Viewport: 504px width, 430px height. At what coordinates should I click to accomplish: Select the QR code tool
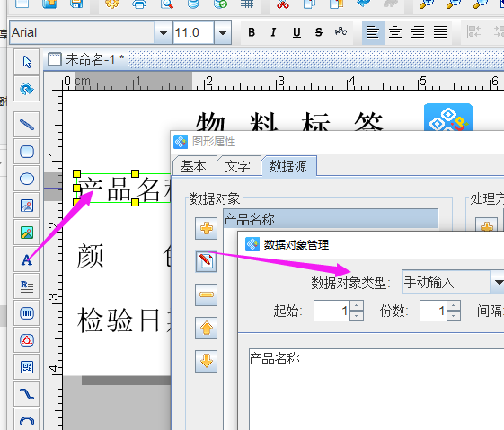[27, 367]
